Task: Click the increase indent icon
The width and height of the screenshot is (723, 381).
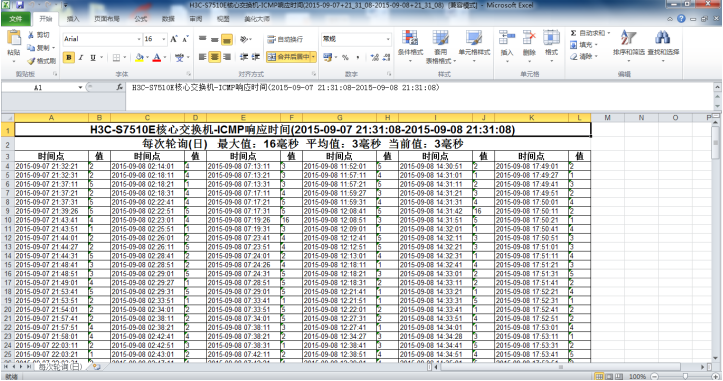Action: (256, 57)
